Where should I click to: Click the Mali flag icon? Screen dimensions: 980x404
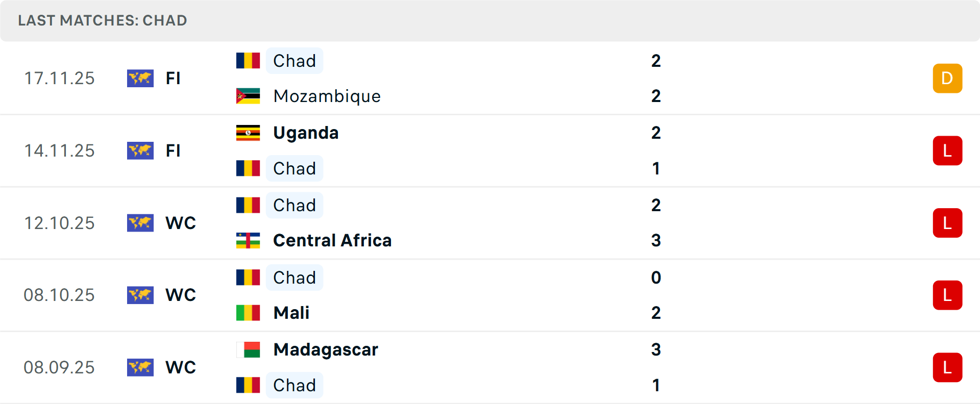(x=248, y=313)
